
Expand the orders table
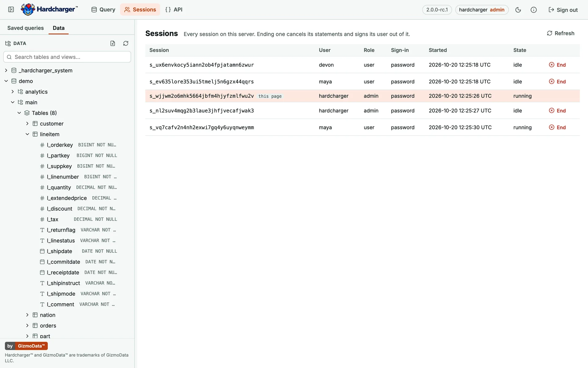coord(27,326)
